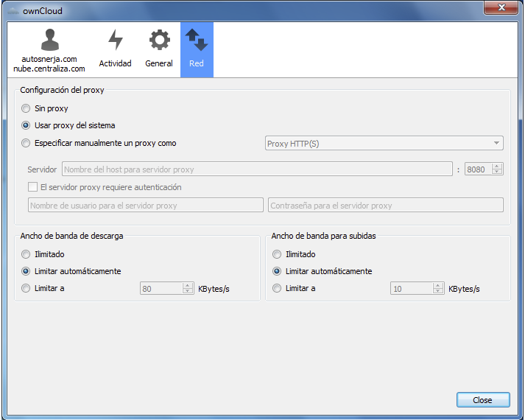525x420 pixels.
Task: Select Especificar manualmente un proxy option
Action: (27, 143)
